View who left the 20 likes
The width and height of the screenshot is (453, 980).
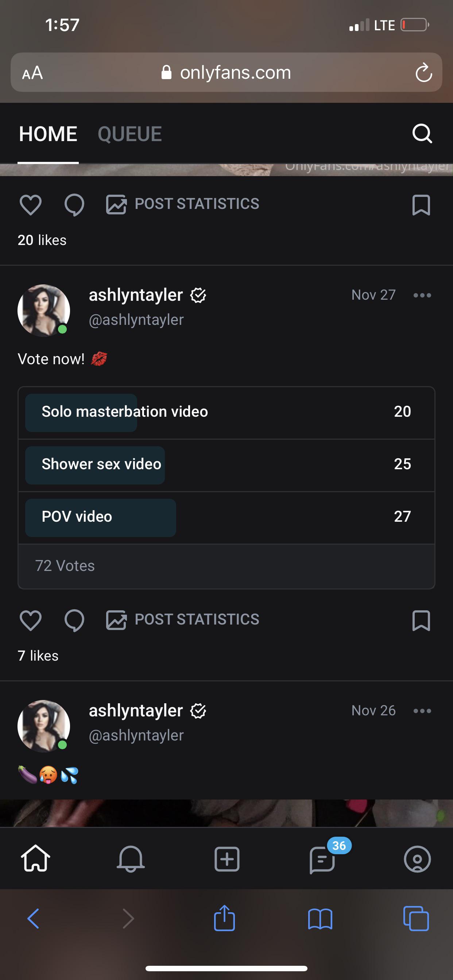tap(42, 240)
